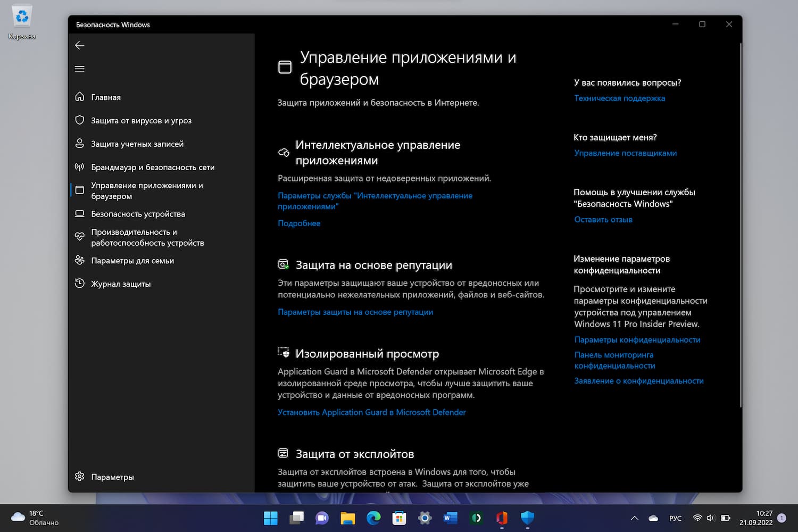Image resolution: width=798 pixels, height=532 pixels.
Task: Open the РУС language switcher
Action: (675, 518)
